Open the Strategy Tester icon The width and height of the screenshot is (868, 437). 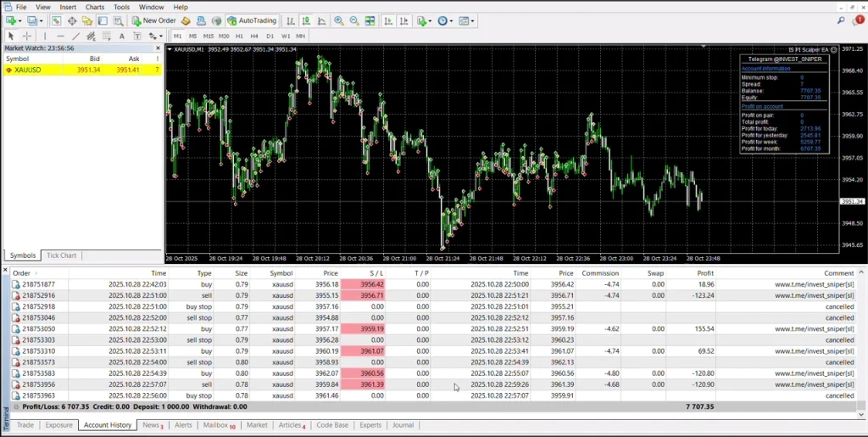119,20
